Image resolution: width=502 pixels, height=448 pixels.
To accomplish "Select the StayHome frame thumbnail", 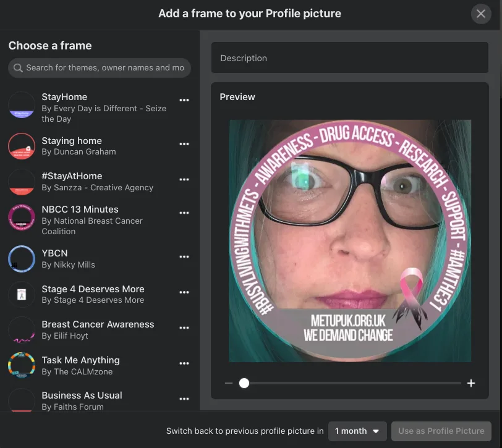I will click(22, 105).
